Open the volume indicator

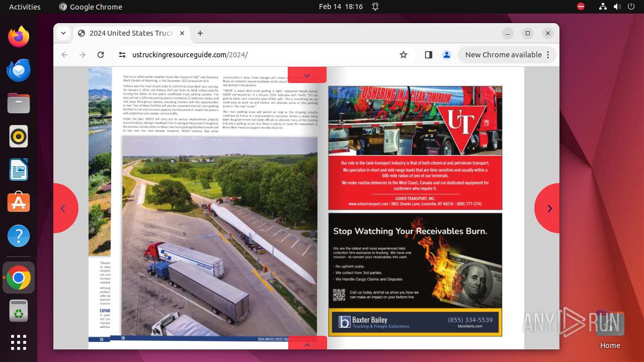pyautogui.click(x=617, y=7)
